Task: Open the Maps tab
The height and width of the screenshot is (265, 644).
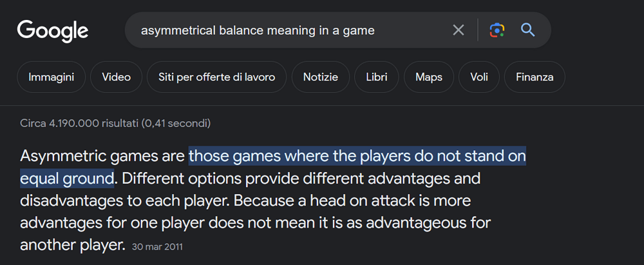Action: [429, 77]
